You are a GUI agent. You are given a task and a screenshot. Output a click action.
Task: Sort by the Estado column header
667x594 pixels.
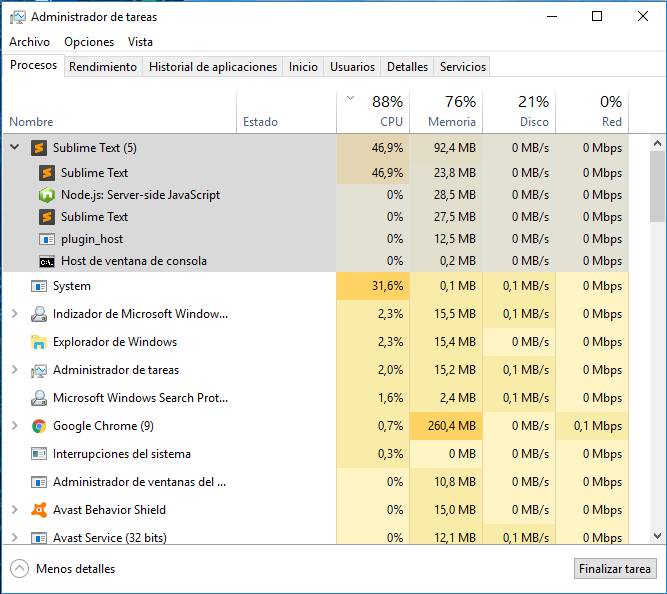[286, 112]
